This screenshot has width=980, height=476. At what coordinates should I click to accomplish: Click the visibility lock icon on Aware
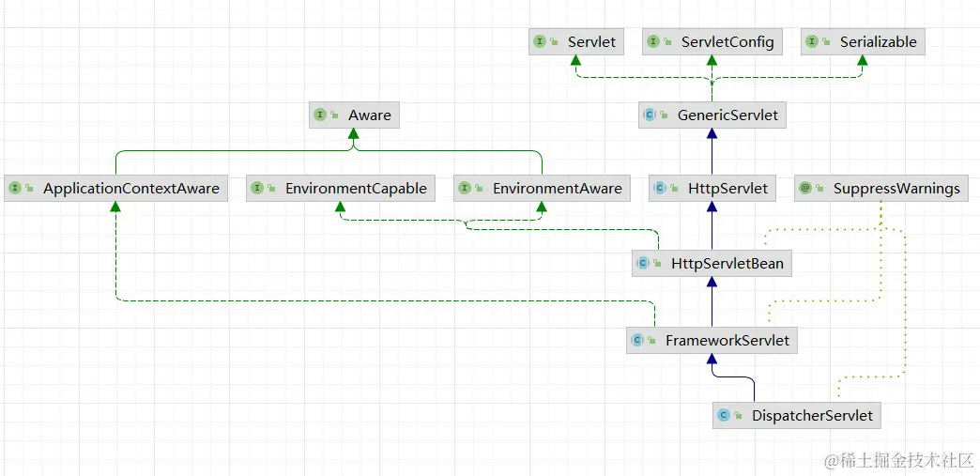pos(335,115)
